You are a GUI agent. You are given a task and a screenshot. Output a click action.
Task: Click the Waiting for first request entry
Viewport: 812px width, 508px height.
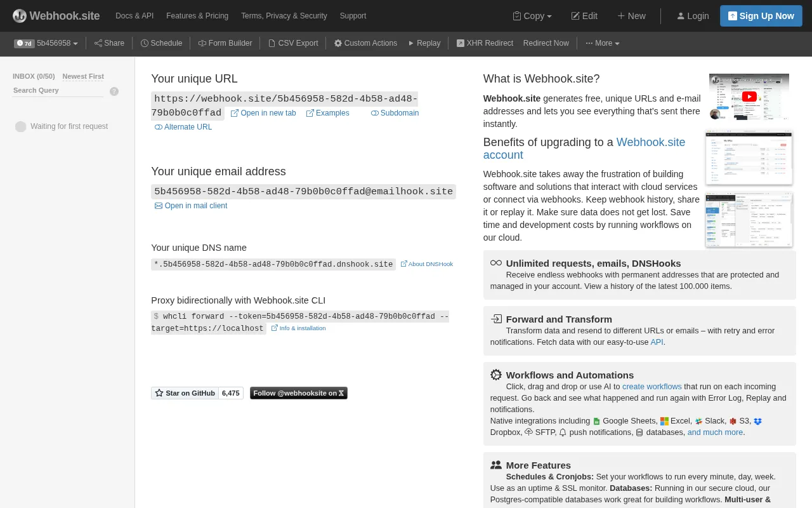62,126
